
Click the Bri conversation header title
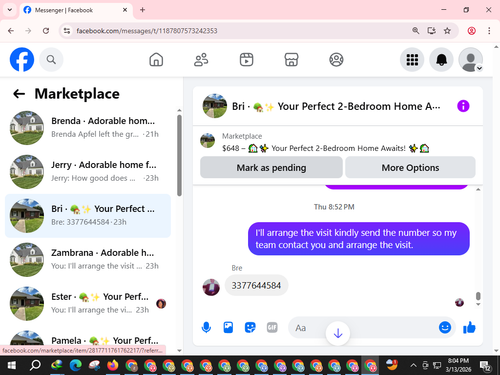(x=336, y=106)
